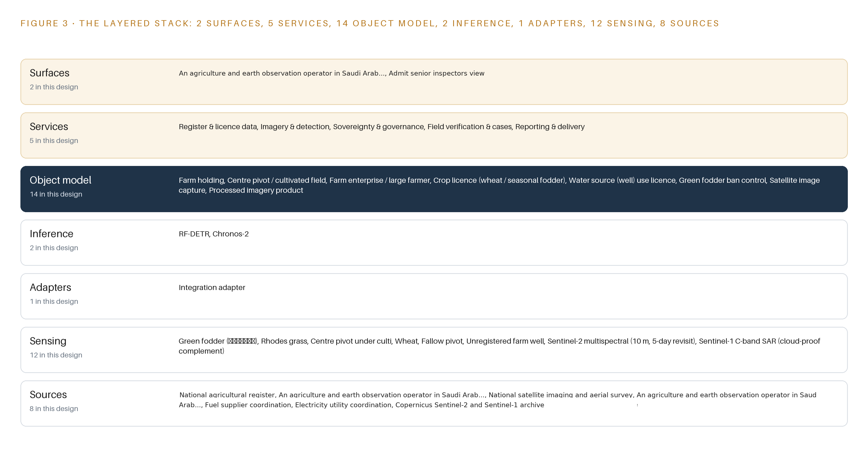This screenshot has height=457, width=868.
Task: Click 'Unregistered farm well' in Sensing
Action: (x=505, y=341)
